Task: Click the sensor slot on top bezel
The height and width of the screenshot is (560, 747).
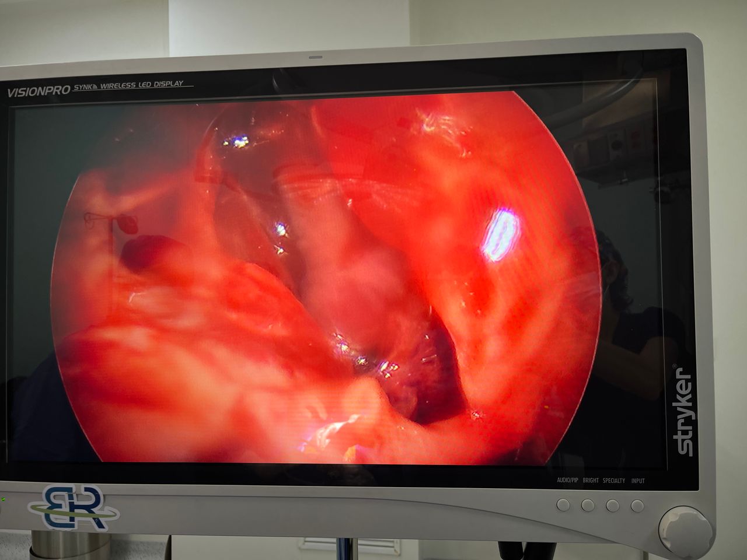Action: coord(316,57)
